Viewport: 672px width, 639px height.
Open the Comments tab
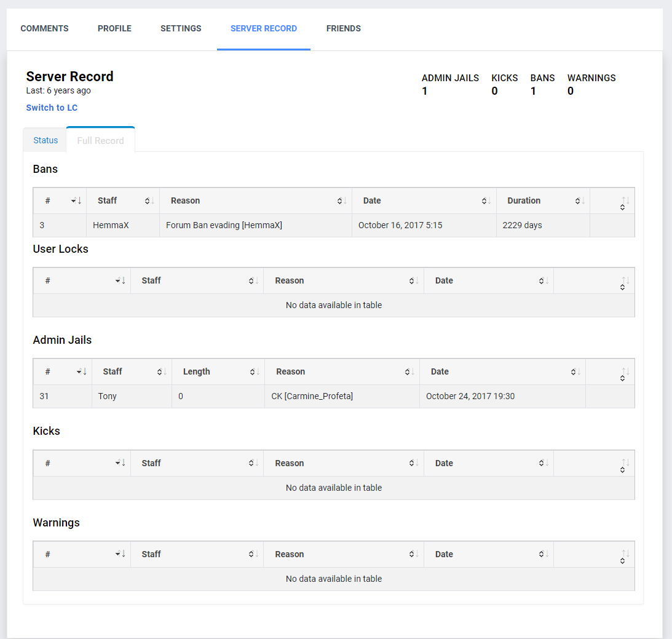(44, 28)
